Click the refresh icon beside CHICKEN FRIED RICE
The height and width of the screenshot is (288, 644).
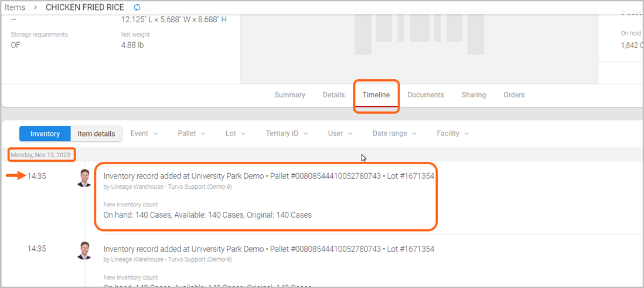[x=137, y=8]
